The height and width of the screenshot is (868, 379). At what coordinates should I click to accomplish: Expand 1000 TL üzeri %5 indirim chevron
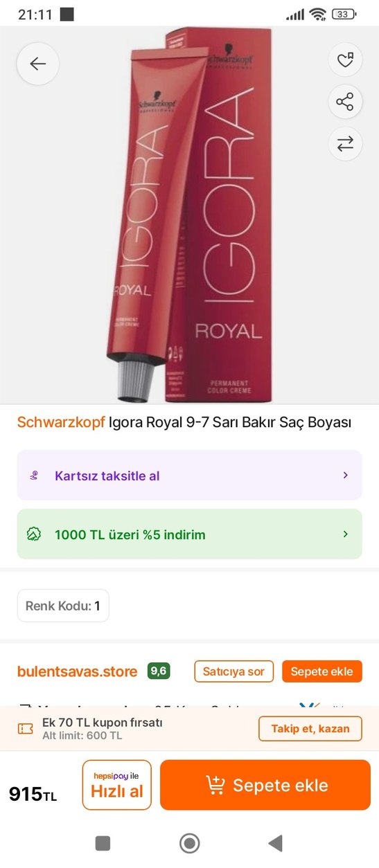[345, 534]
